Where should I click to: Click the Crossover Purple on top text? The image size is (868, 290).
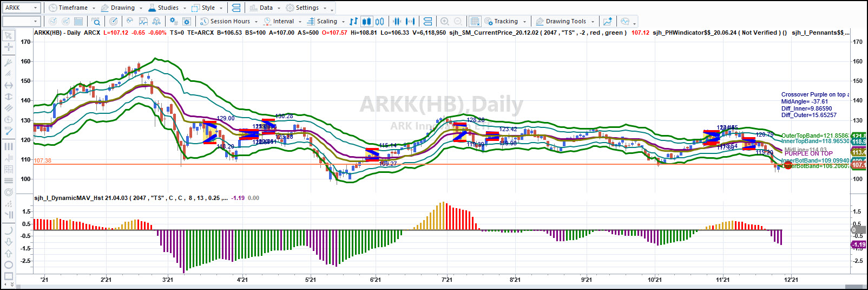[x=815, y=94]
